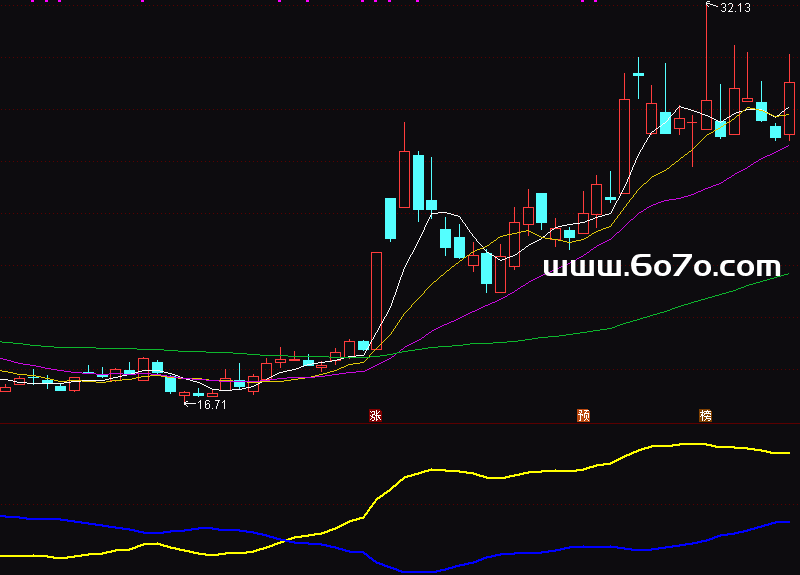Select the last red candlestick at right edge

(789, 108)
